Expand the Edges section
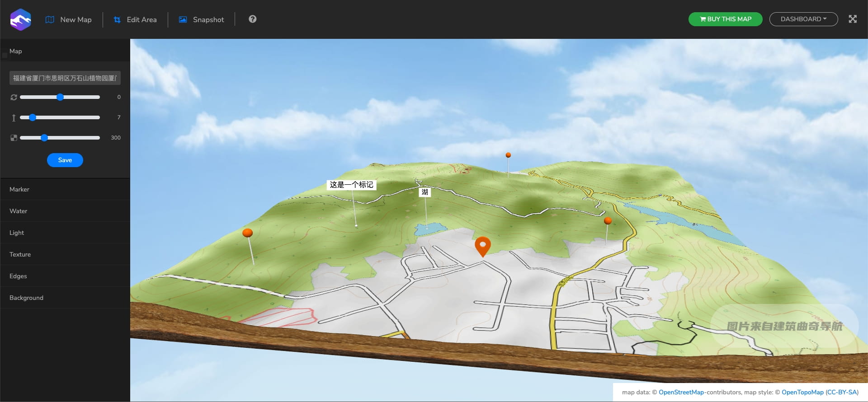868x402 pixels. click(65, 276)
